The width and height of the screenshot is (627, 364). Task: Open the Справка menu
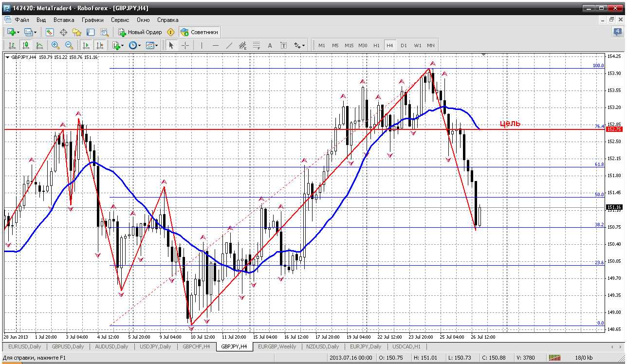[x=168, y=20]
